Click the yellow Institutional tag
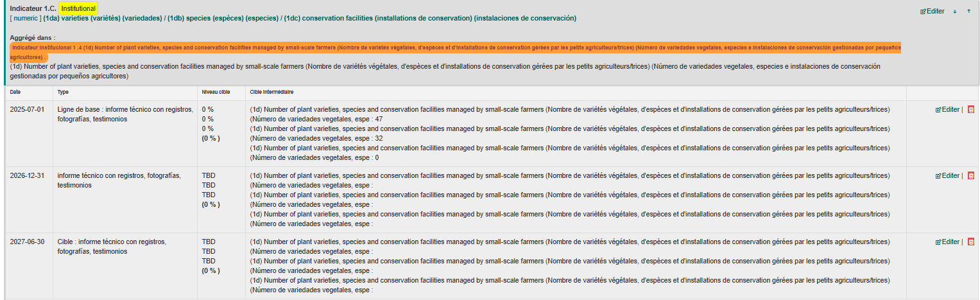Image resolution: width=980 pixels, height=300 pixels. click(78, 8)
